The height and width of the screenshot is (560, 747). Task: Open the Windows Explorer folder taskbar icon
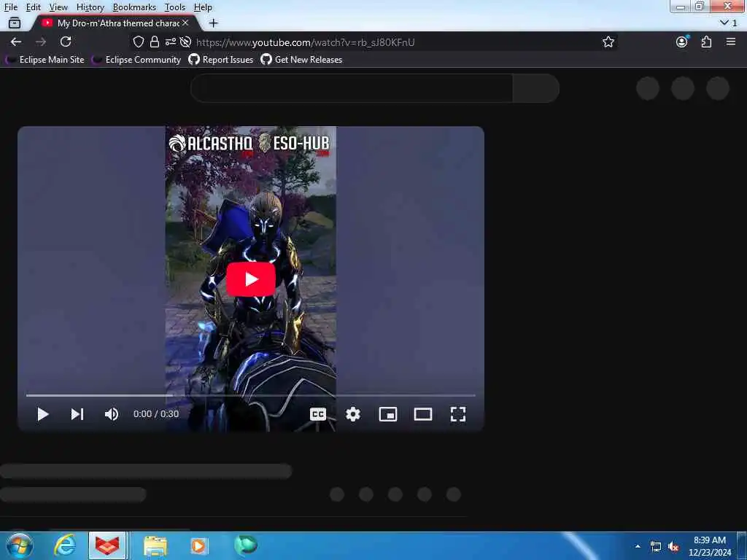point(155,546)
